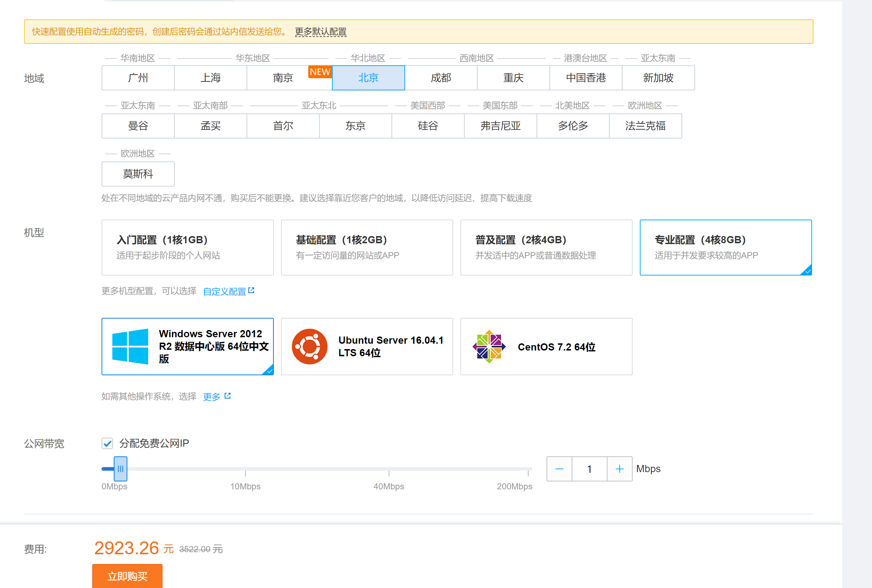Choose 基础配置 (1核2GB) option
Image resolution: width=872 pixels, height=588 pixels.
click(x=367, y=247)
